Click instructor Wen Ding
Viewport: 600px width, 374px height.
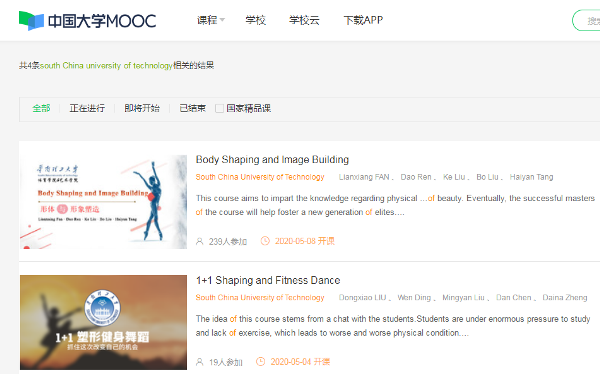[x=414, y=297]
